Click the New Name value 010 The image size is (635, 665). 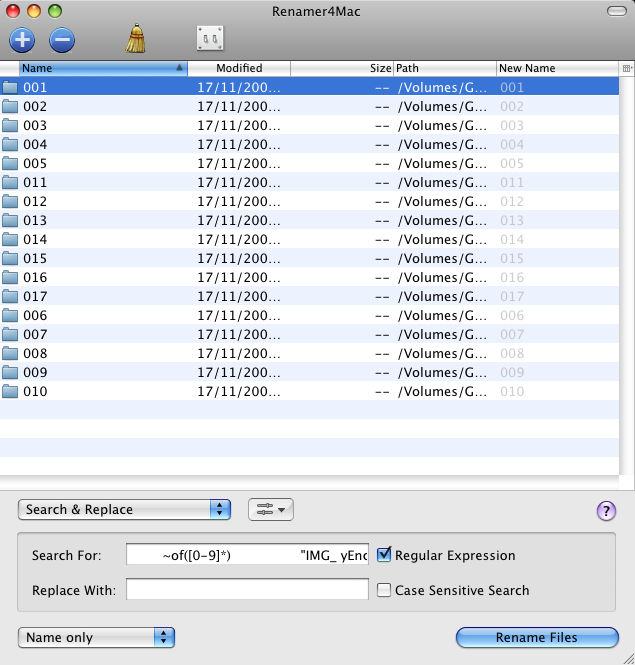point(512,391)
